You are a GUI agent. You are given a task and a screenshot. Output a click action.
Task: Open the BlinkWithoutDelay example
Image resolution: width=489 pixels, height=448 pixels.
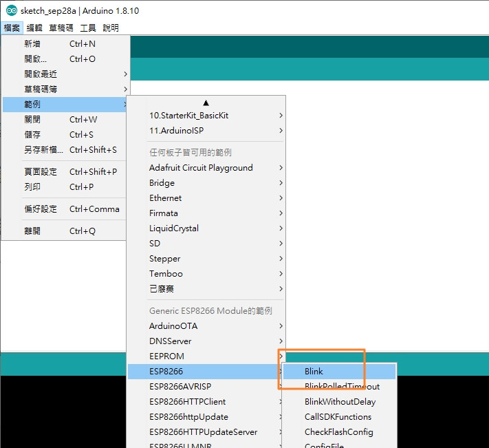click(x=339, y=401)
